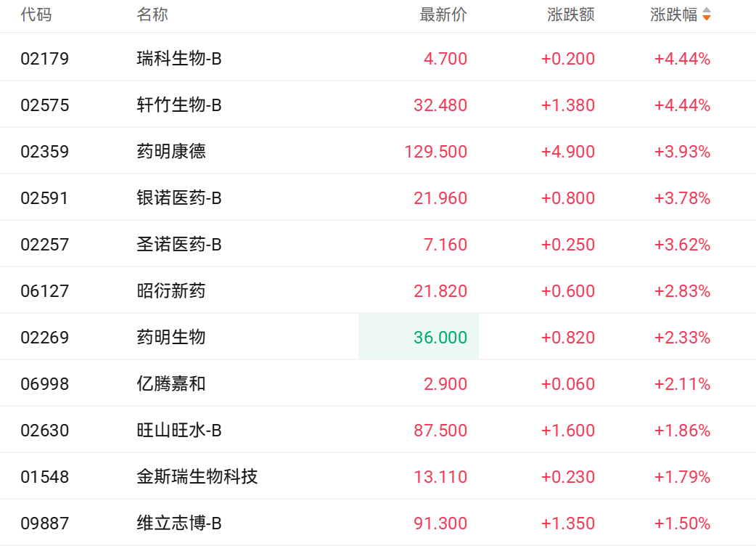Screen dimensions: 756x546
Task: Select 旺山旺水-B in the list
Action: point(179,431)
